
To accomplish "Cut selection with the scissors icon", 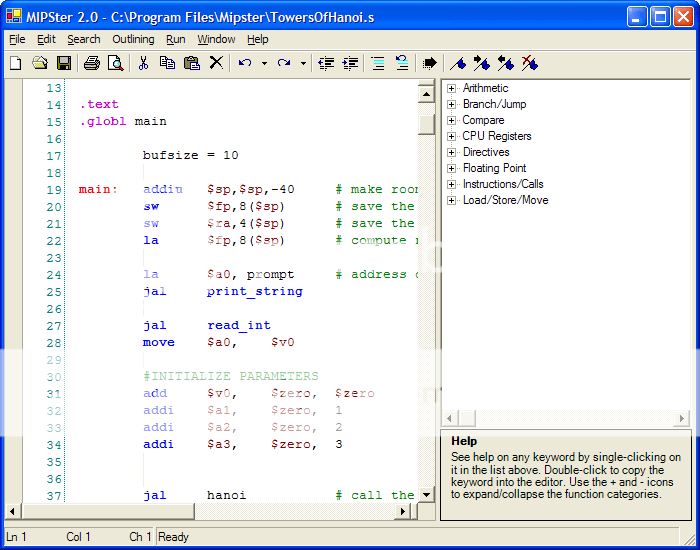I will tap(143, 63).
